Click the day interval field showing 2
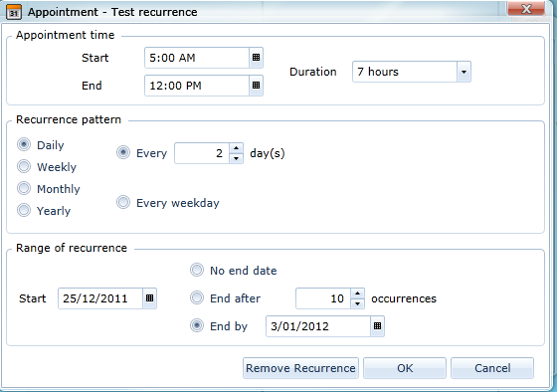The image size is (557, 392). point(202,153)
